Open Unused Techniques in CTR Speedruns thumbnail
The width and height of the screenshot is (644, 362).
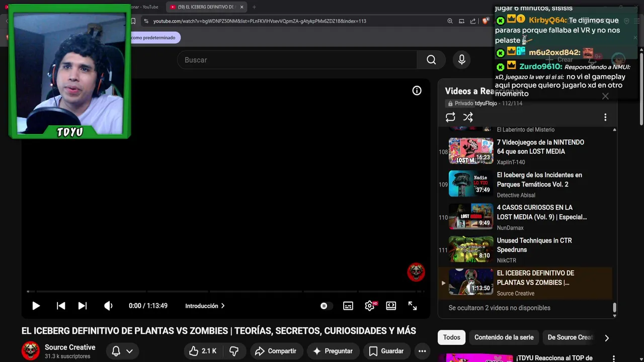(x=471, y=249)
